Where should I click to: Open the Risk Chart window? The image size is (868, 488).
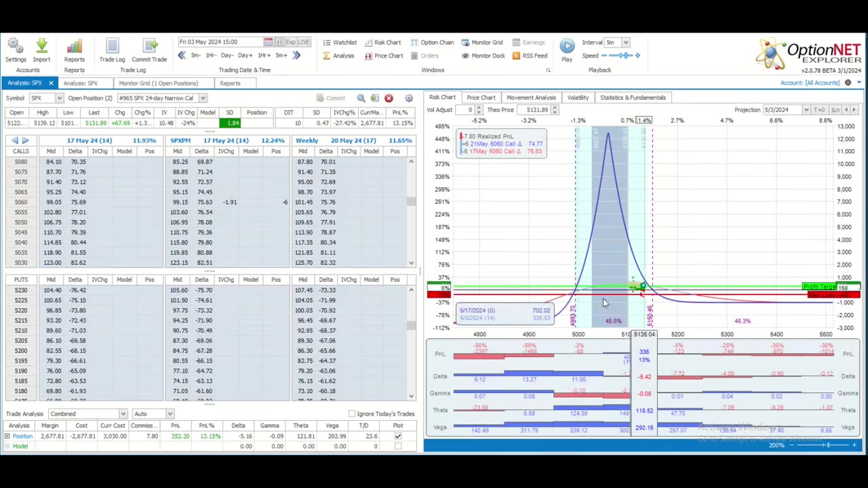[382, 43]
